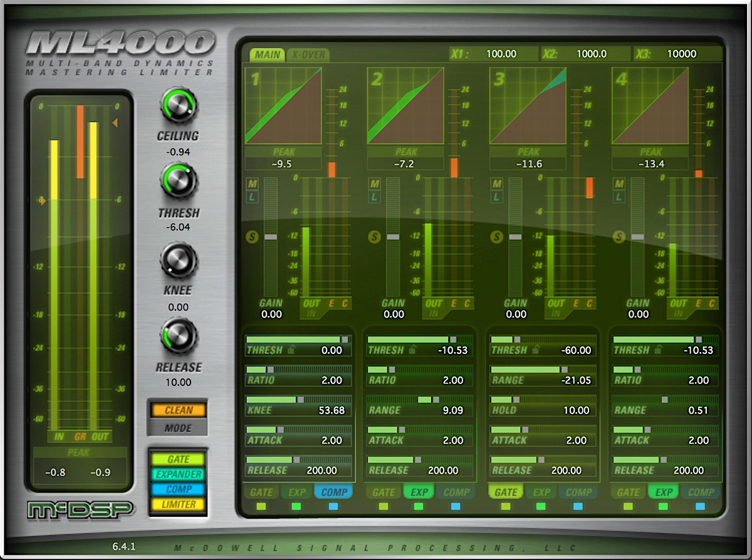
Task: Select COMP mode for band 1
Action: (333, 492)
